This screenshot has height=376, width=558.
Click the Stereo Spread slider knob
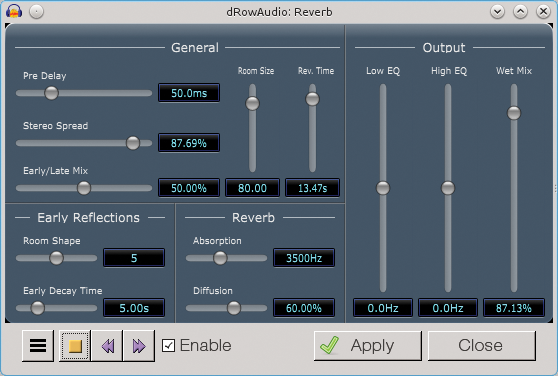pos(133,143)
